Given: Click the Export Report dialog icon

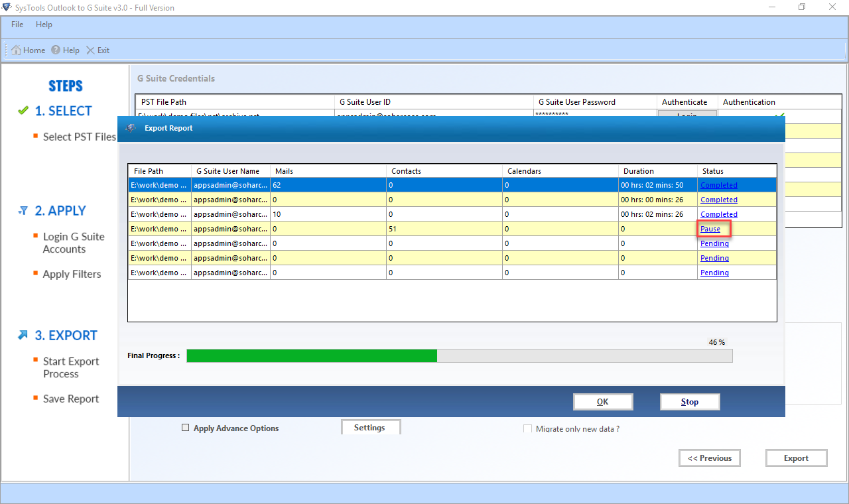Looking at the screenshot, I should click(x=131, y=128).
